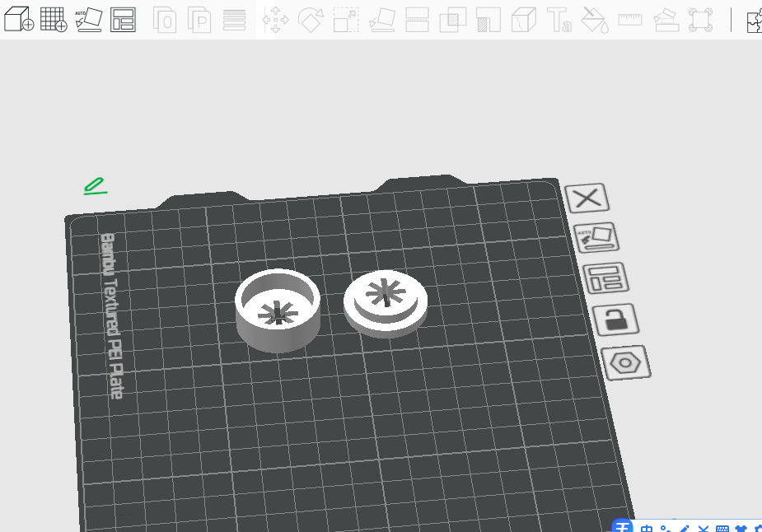Arrange objects on this plate
The height and width of the screenshot is (532, 762).
coord(605,278)
